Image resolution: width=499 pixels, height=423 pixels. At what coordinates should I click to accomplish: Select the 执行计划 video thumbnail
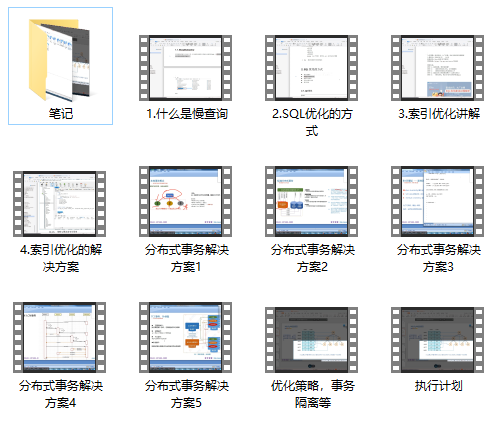click(437, 340)
